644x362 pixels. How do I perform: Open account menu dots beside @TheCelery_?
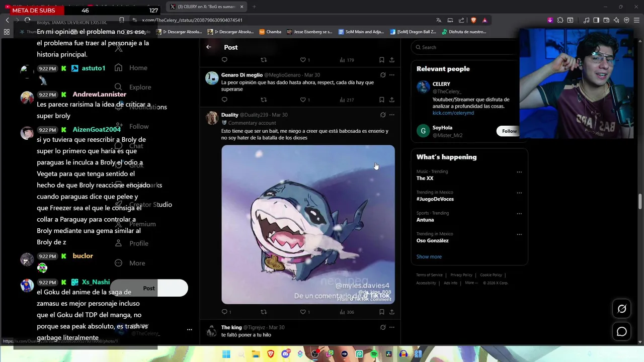pos(190,330)
